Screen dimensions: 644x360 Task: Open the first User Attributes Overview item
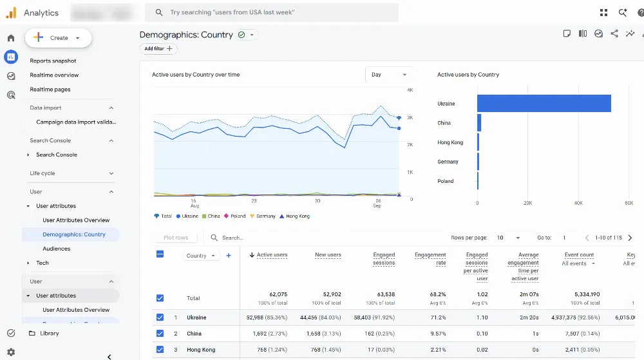pos(76,220)
